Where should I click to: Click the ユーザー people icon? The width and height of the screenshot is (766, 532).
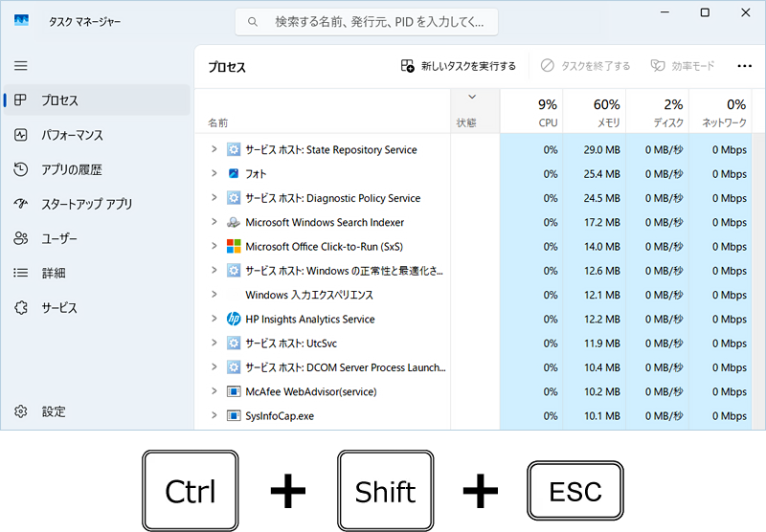point(20,238)
